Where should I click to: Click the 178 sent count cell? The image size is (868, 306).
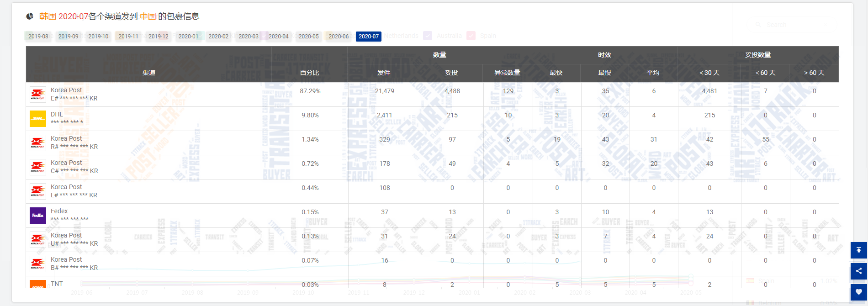tap(385, 164)
